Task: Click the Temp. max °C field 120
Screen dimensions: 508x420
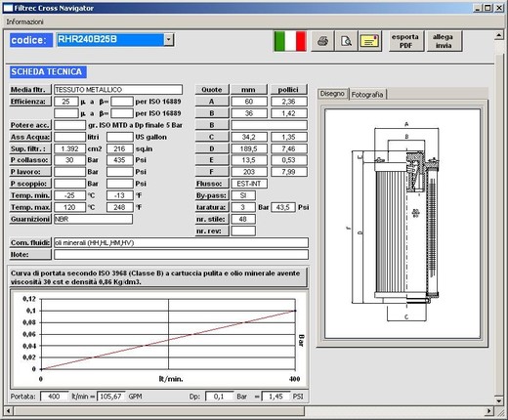Action: click(69, 207)
